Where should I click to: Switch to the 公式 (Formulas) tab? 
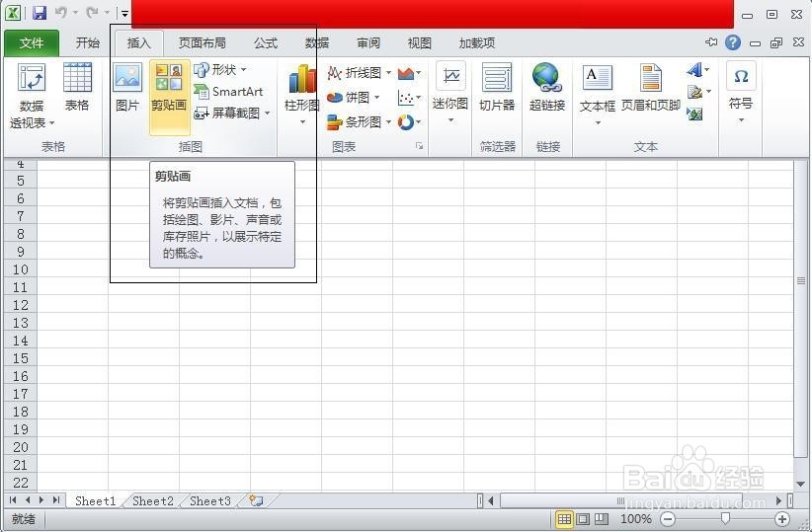(266, 42)
